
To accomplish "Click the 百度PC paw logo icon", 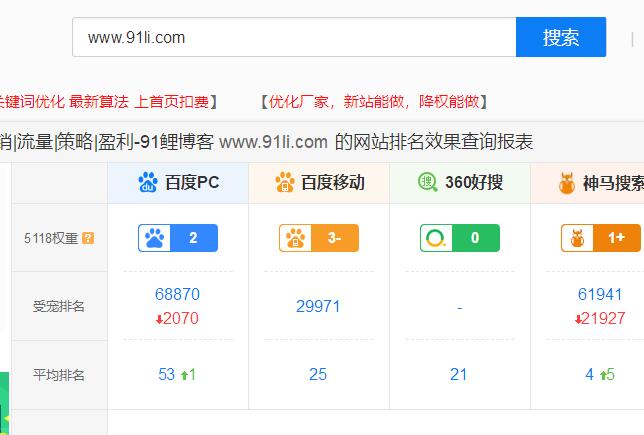I will pos(148,182).
